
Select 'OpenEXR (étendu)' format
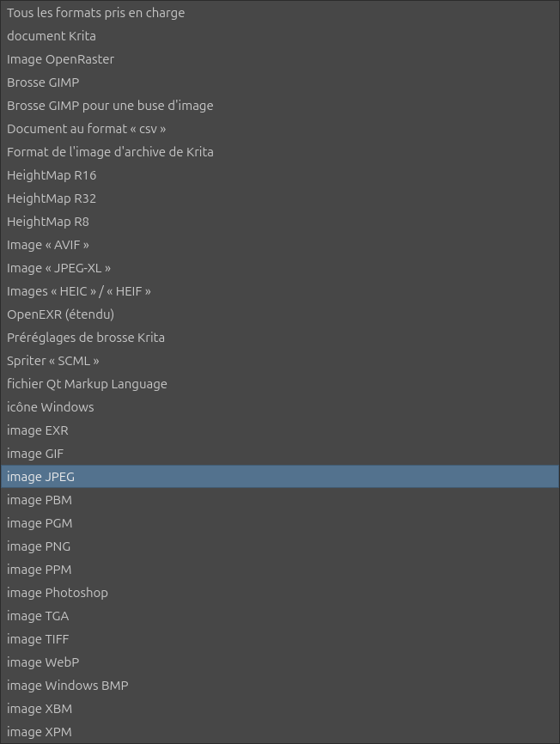(280, 314)
